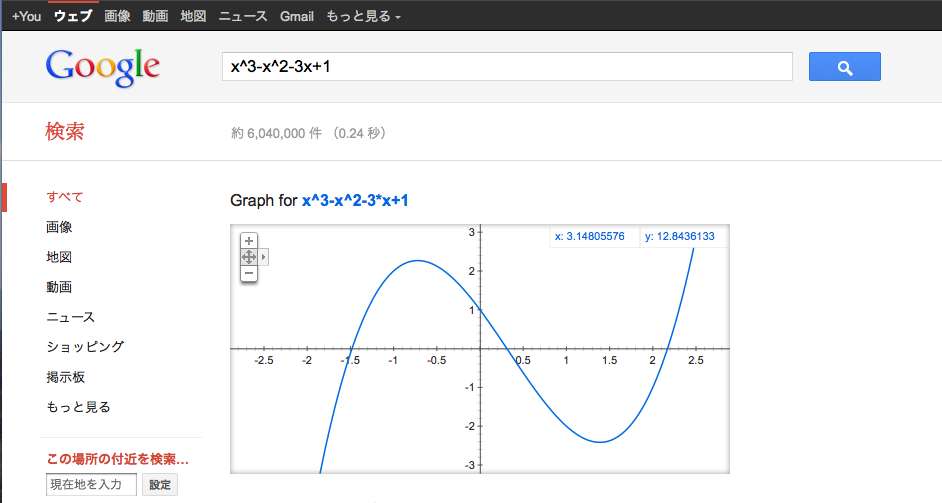Open Gmail from the top bar

click(x=297, y=16)
